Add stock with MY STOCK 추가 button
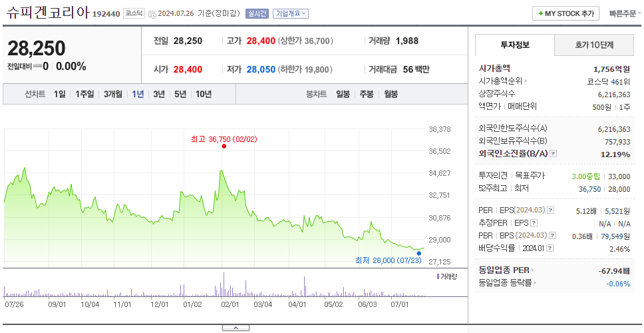This screenshot has height=333, width=644. click(x=566, y=13)
